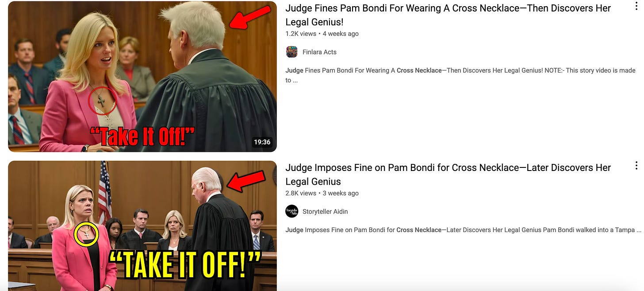Click the red arrow in the first thumbnail

click(250, 18)
